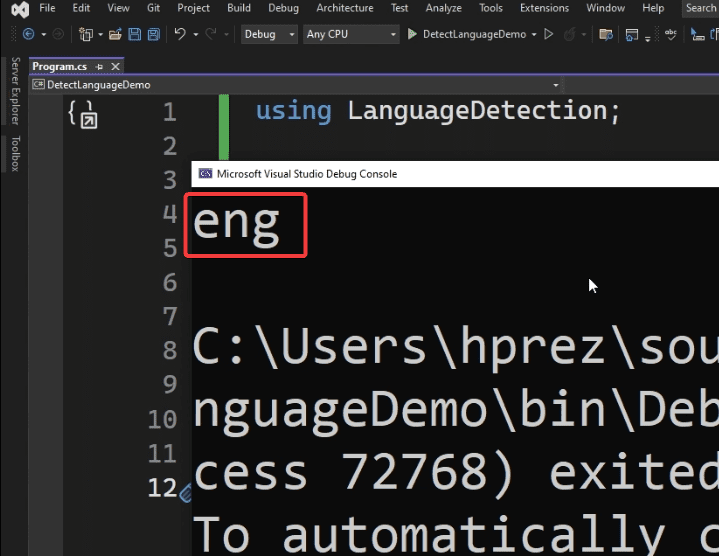
Task: Start debugging with the green play icon
Action: pyautogui.click(x=412, y=34)
